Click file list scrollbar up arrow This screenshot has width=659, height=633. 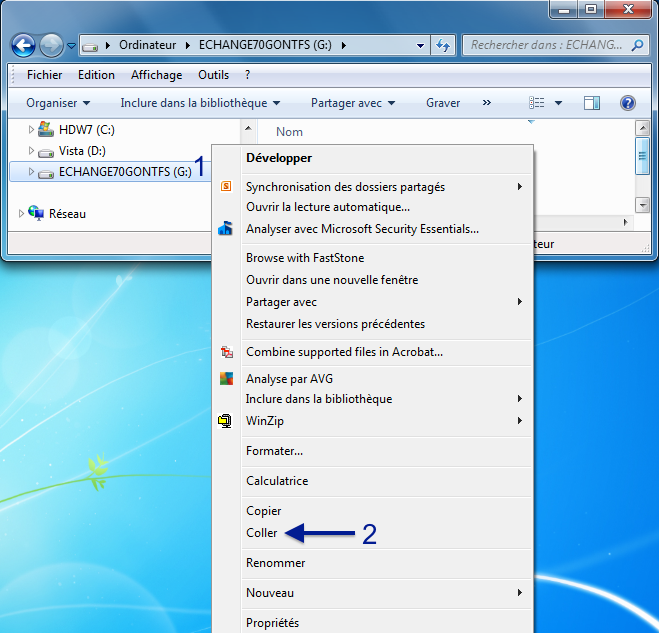click(643, 128)
